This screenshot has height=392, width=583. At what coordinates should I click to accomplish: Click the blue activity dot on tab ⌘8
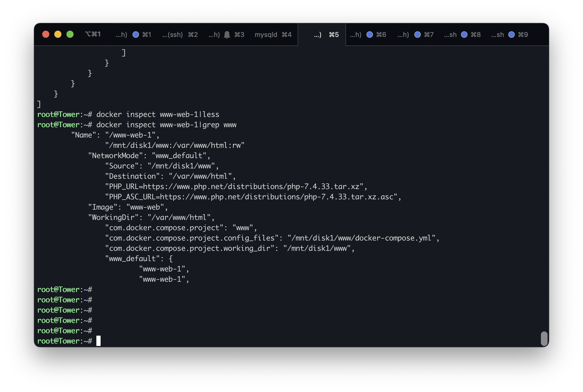pos(464,35)
